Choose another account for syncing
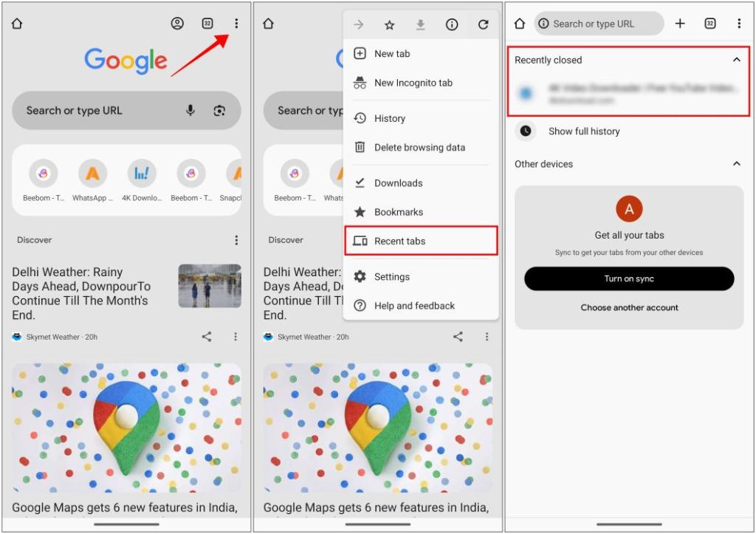This screenshot has width=756, height=534. point(628,307)
